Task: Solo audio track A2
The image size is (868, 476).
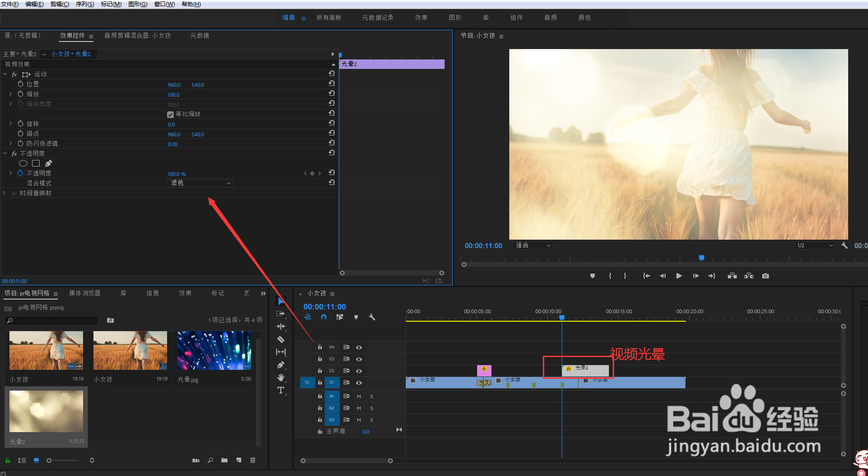Action: (371, 408)
